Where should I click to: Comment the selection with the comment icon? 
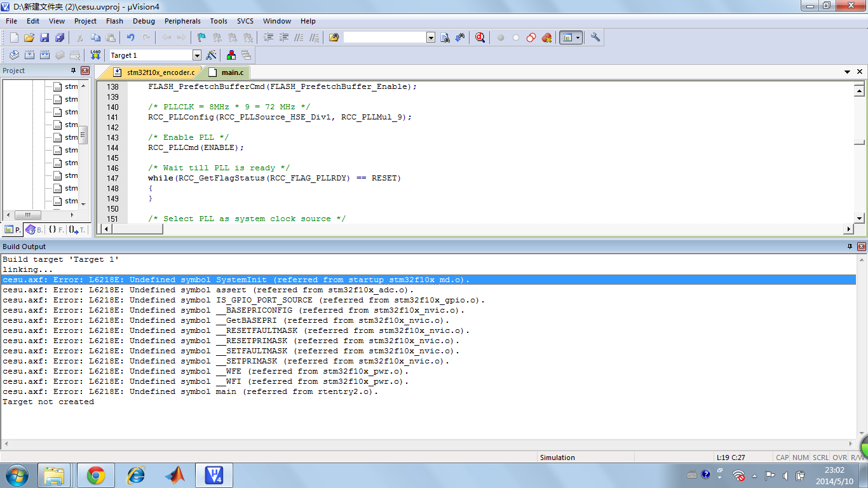point(299,37)
